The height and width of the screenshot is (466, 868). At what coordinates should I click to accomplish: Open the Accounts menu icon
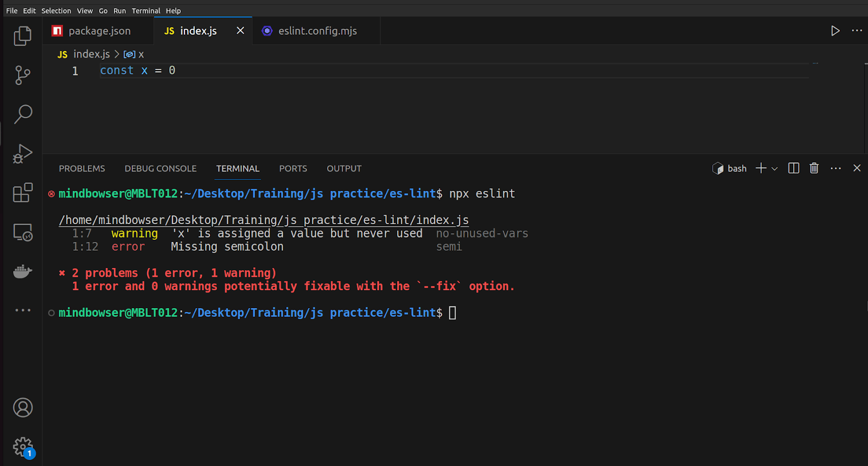click(x=22, y=407)
